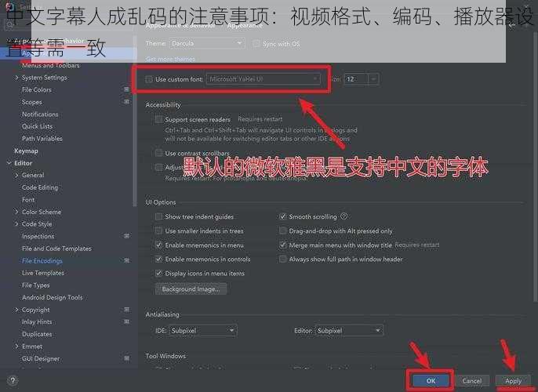Enable Drag-and-drop with Alt pressed only
The height and width of the screenshot is (392, 538).
pos(282,230)
